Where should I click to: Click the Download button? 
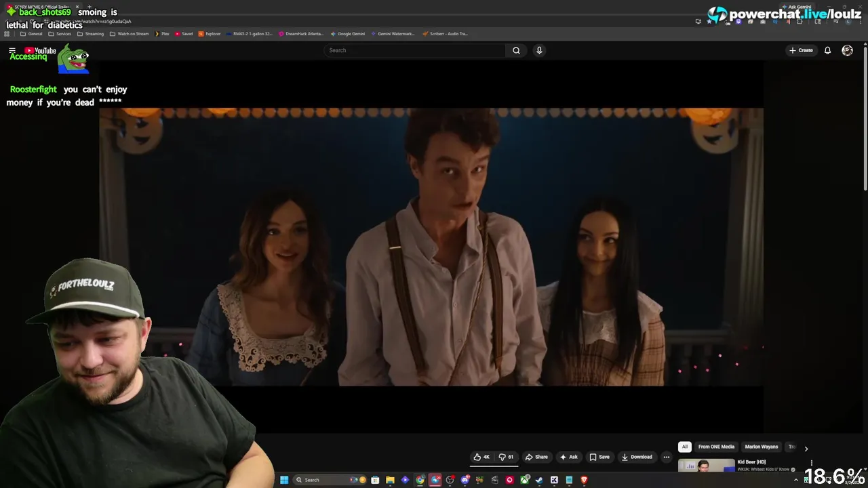[x=637, y=457]
